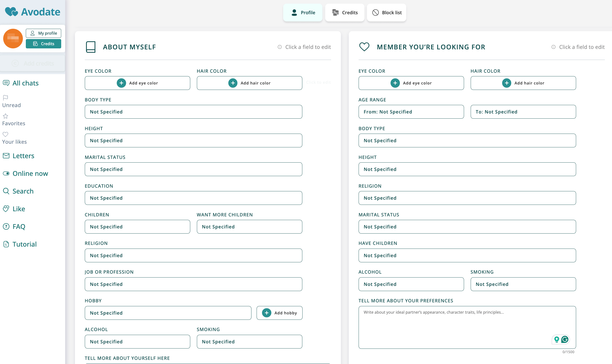Open the FAQ page
The width and height of the screenshot is (612, 364).
click(19, 226)
